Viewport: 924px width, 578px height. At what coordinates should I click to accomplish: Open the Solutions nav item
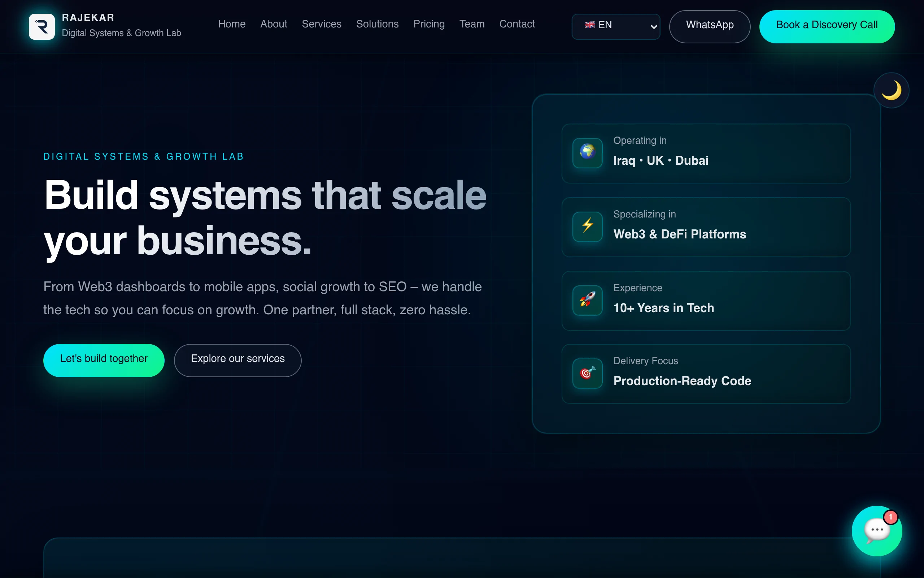[377, 24]
